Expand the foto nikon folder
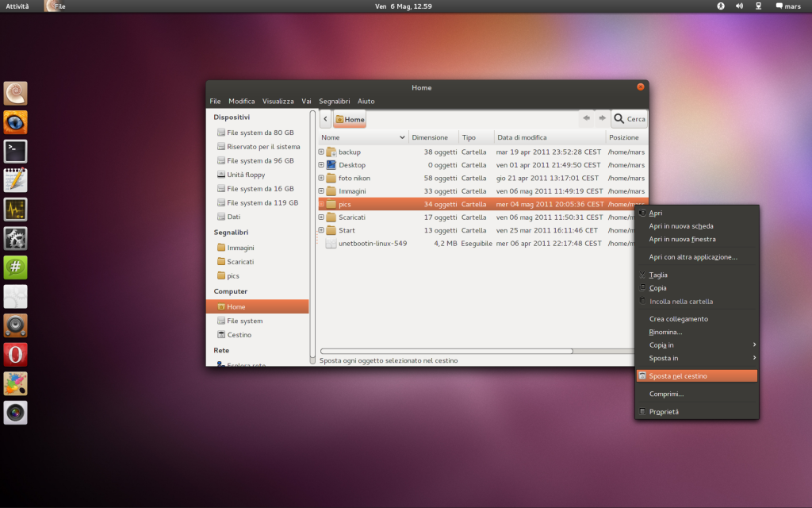 (x=321, y=178)
